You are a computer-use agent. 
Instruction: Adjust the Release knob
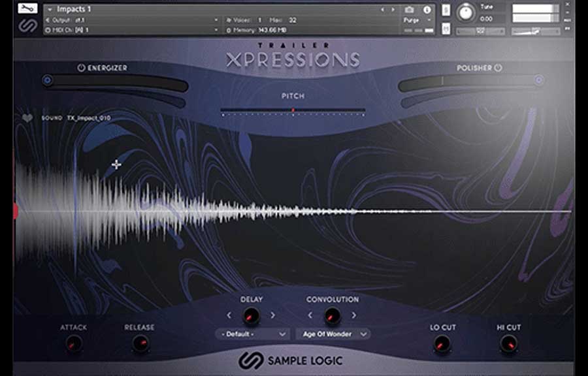pos(140,343)
